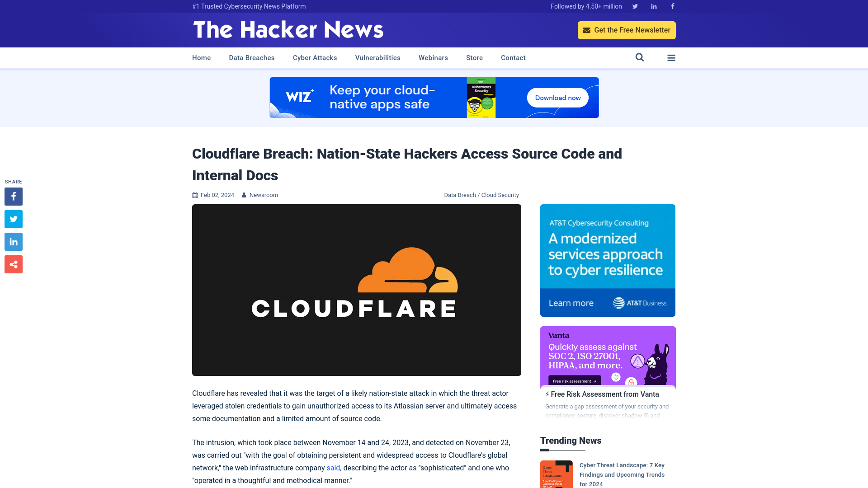Click the WIZ Download now button

click(558, 98)
